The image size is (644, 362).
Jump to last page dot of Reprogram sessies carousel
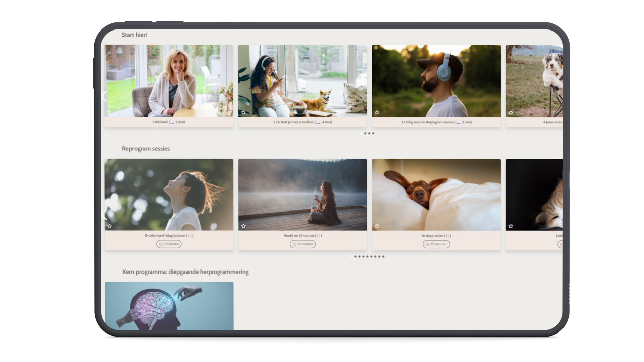pyautogui.click(x=383, y=257)
